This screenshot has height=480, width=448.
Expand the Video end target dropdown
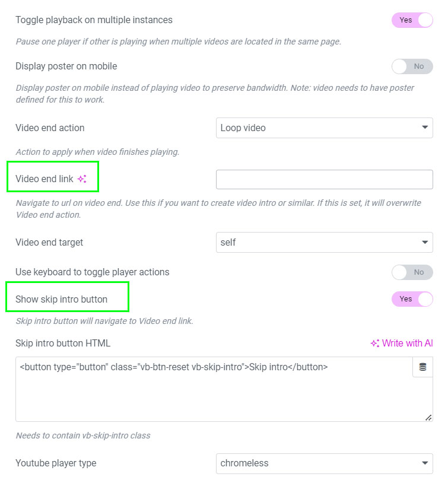[x=324, y=242]
